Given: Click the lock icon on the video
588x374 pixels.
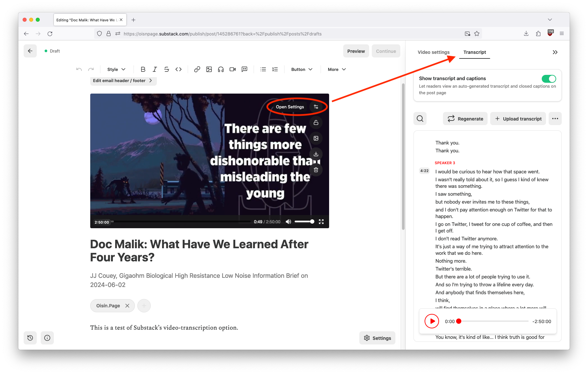Looking at the screenshot, I should 316,122.
